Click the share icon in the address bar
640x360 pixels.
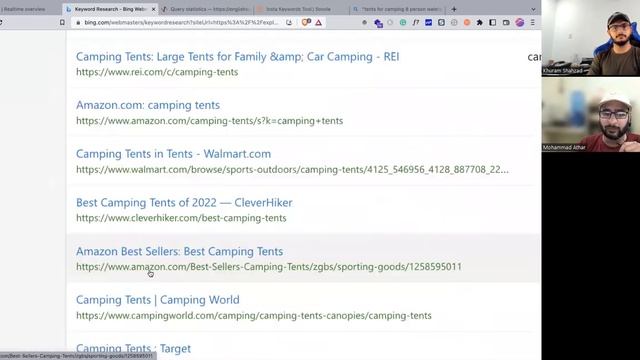pos(289,23)
